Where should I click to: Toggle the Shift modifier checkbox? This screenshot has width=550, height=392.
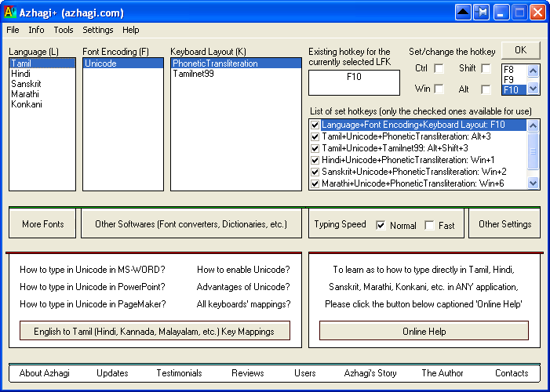click(x=486, y=68)
